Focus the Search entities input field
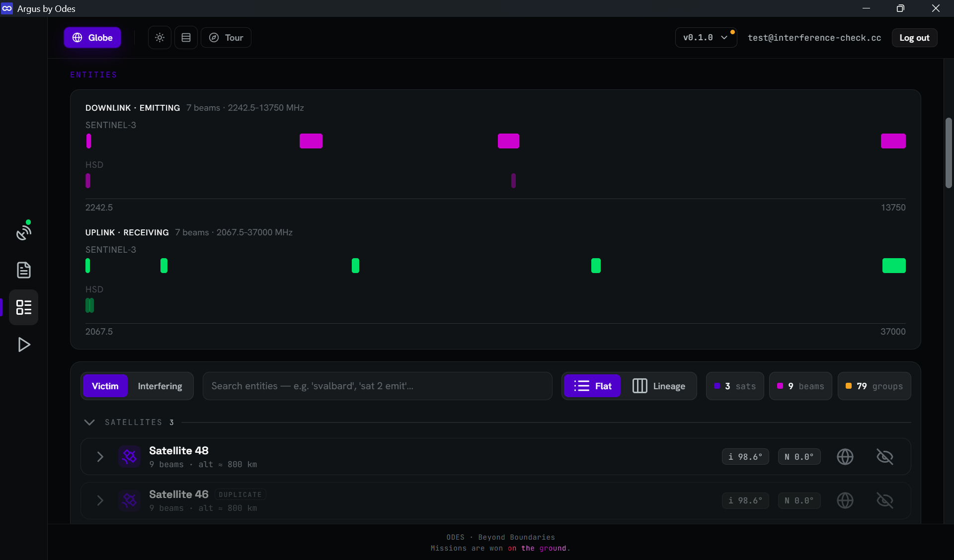 click(377, 386)
